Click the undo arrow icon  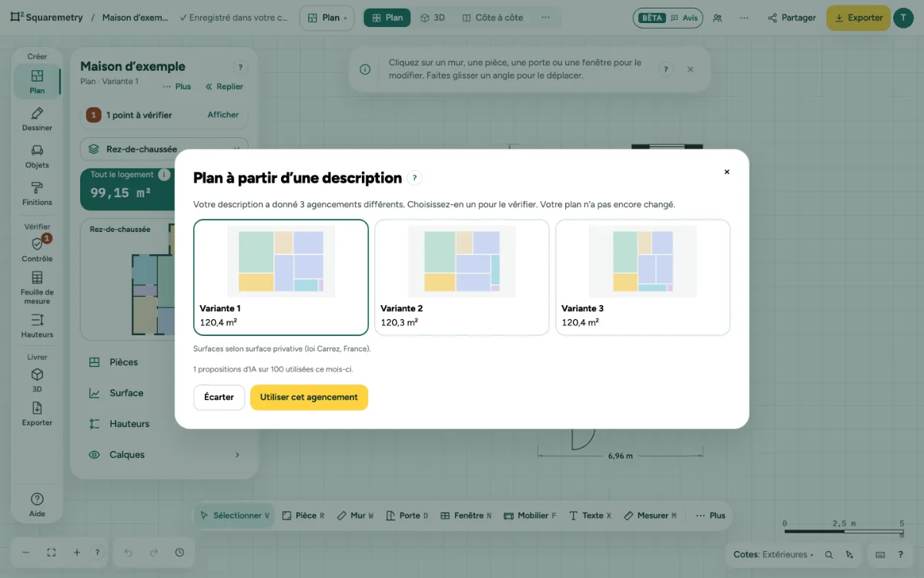129,553
